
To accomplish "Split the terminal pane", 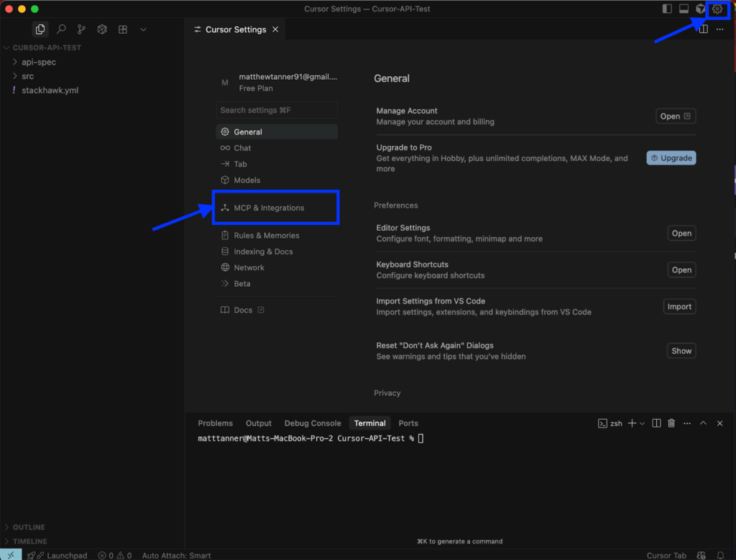I will [656, 423].
